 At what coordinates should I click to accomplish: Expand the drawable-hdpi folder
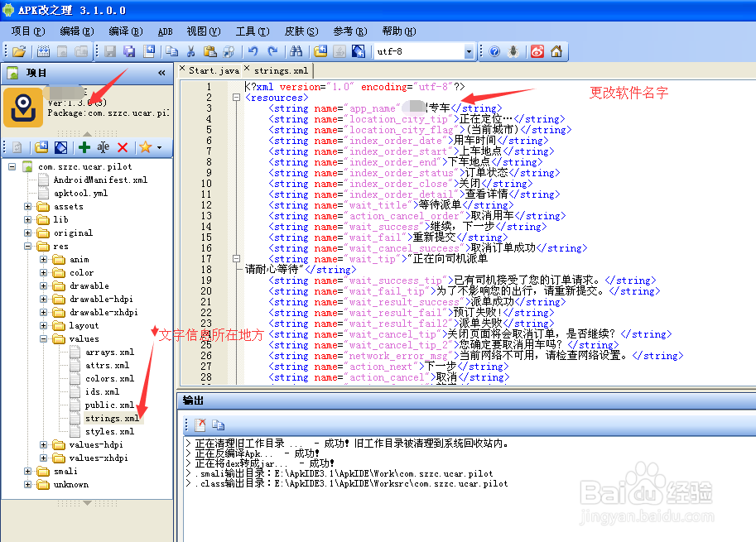pos(43,300)
